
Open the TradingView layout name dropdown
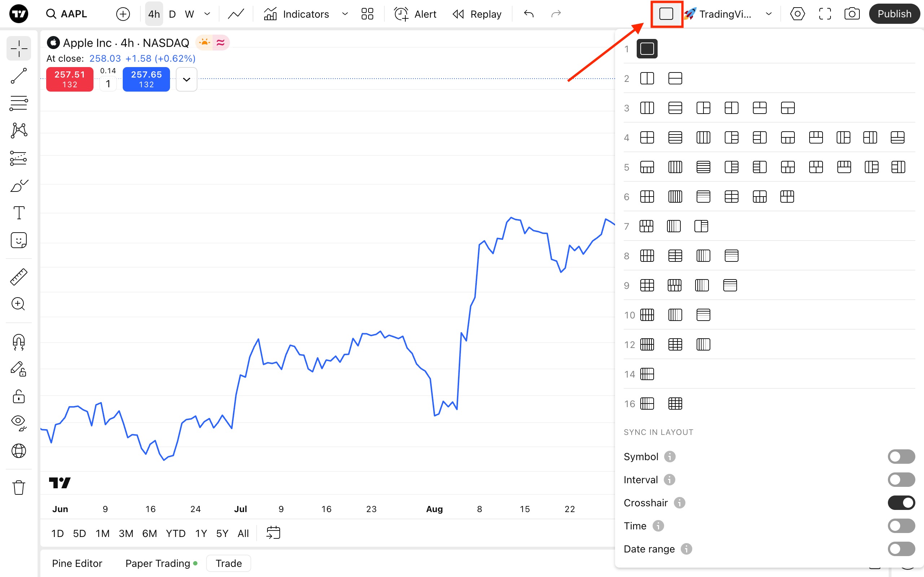coord(768,14)
